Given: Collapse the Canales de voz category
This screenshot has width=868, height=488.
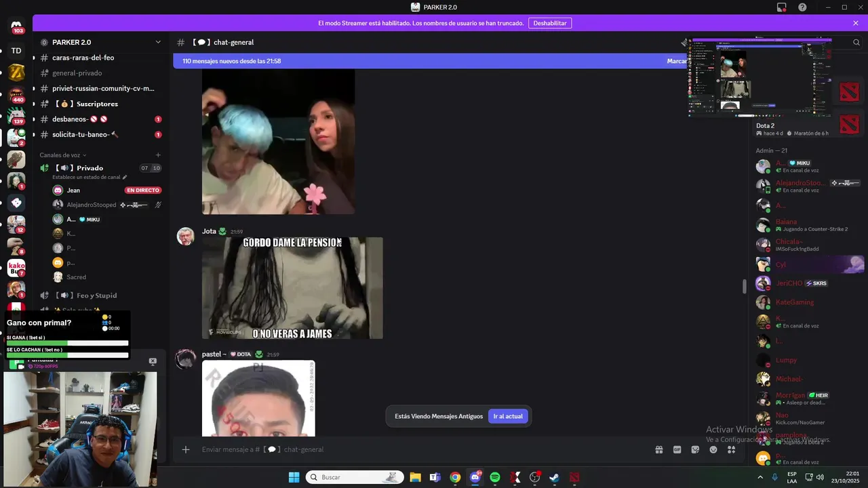Looking at the screenshot, I should [x=63, y=155].
